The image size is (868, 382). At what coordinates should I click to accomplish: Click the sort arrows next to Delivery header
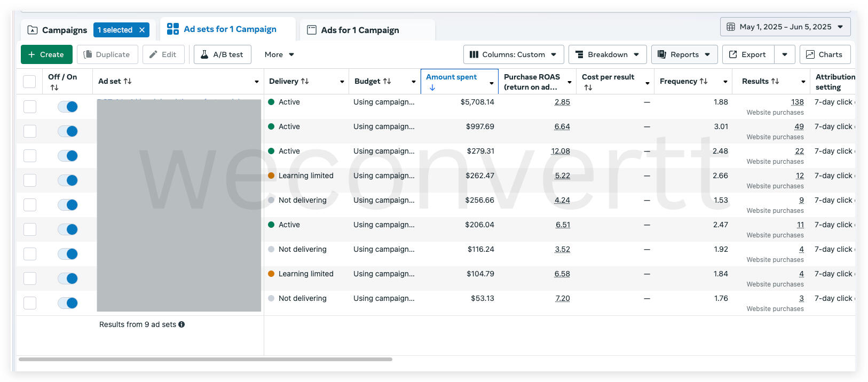click(305, 81)
